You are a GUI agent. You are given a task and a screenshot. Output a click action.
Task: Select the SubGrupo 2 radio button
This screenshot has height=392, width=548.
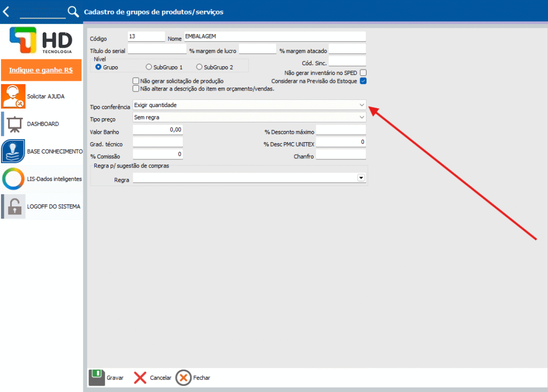[x=200, y=67]
